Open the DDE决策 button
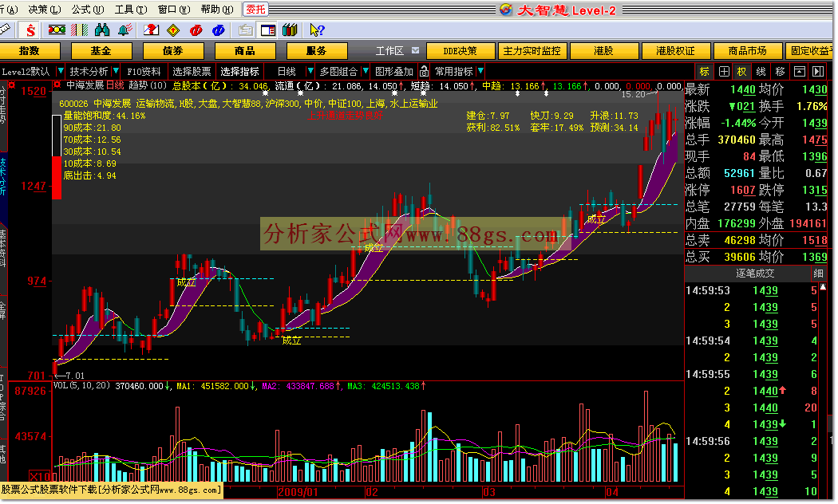838x504 pixels. (461, 51)
